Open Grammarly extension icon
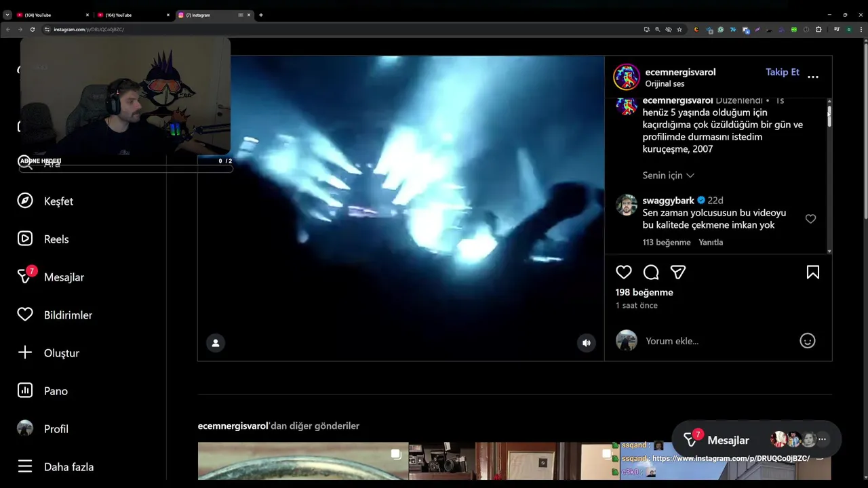868x488 pixels. 720,29
